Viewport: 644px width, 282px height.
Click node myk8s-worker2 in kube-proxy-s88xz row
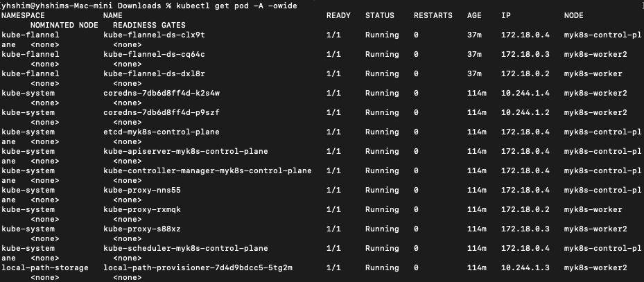pyautogui.click(x=595, y=229)
